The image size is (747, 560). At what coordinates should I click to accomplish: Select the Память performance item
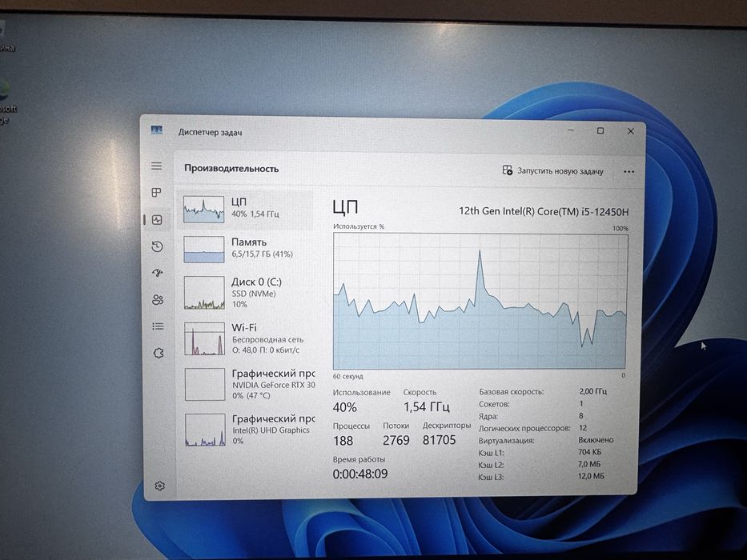point(245,249)
